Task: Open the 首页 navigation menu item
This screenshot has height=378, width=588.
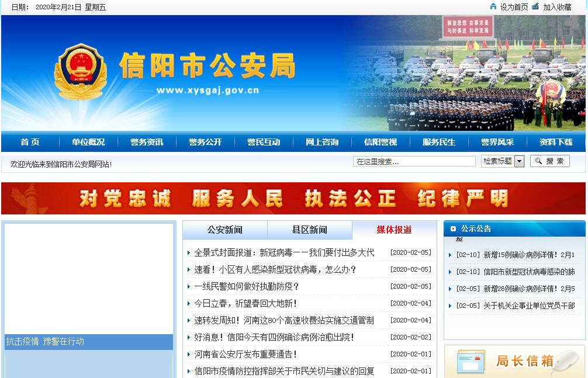Action: click(x=30, y=142)
